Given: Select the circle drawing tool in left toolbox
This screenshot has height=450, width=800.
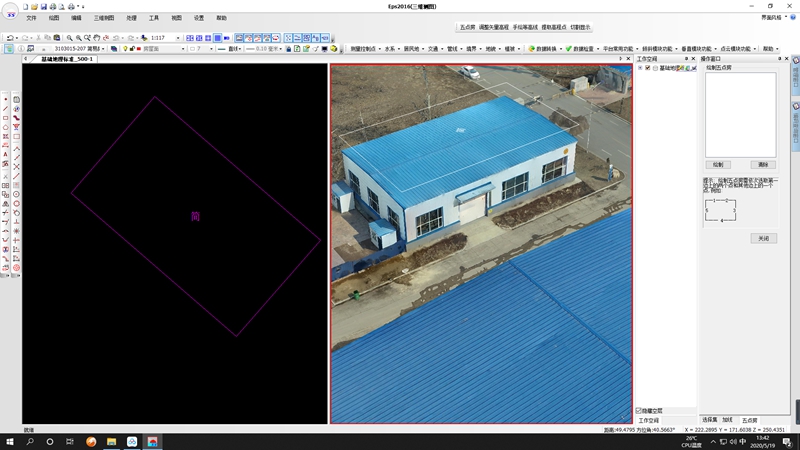Looking at the screenshot, I should click(16, 204).
